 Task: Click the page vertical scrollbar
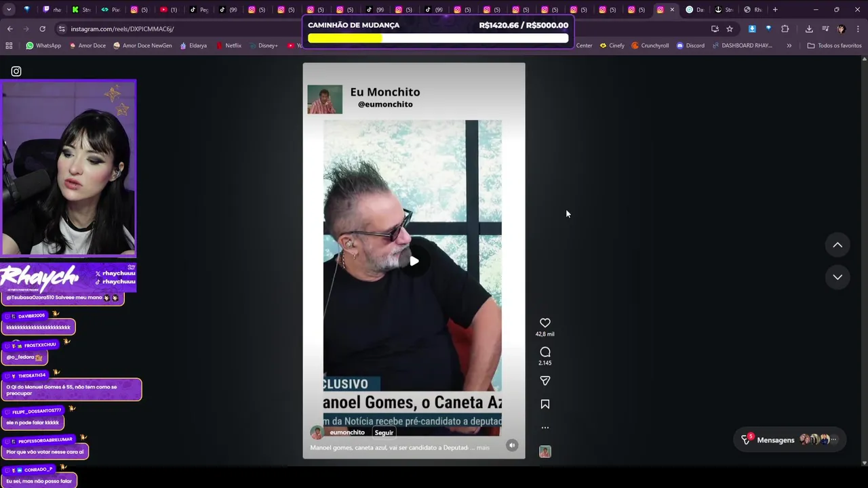[864, 261]
